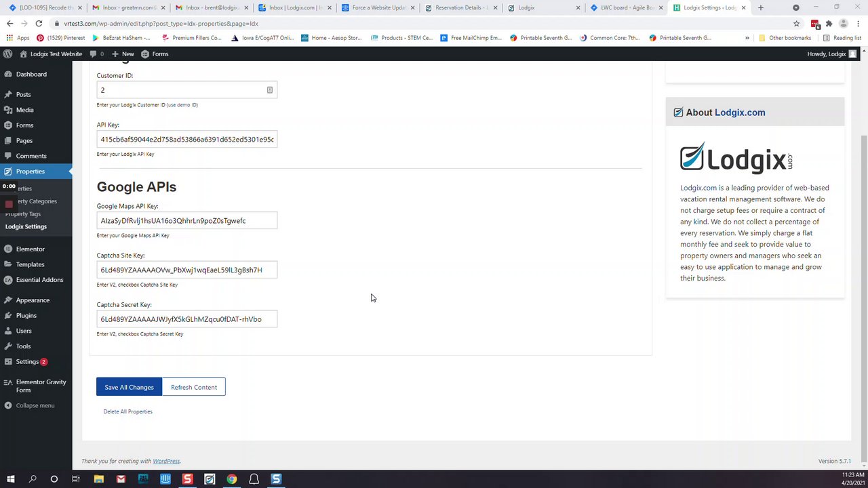Open browser extensions puzzle icon
Image resolution: width=868 pixels, height=488 pixels.
pos(829,23)
